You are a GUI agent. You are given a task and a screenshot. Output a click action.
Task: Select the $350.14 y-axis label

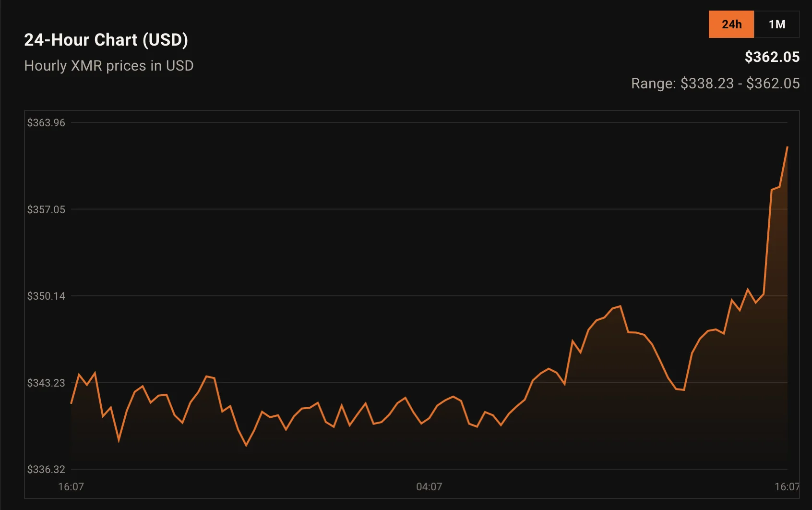[x=46, y=296]
